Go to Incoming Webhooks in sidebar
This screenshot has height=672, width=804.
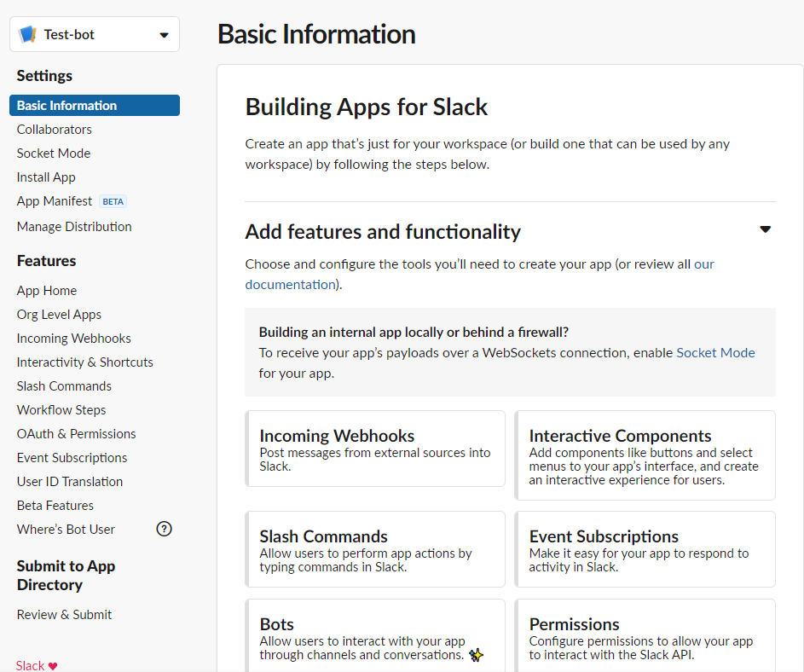[x=74, y=339]
